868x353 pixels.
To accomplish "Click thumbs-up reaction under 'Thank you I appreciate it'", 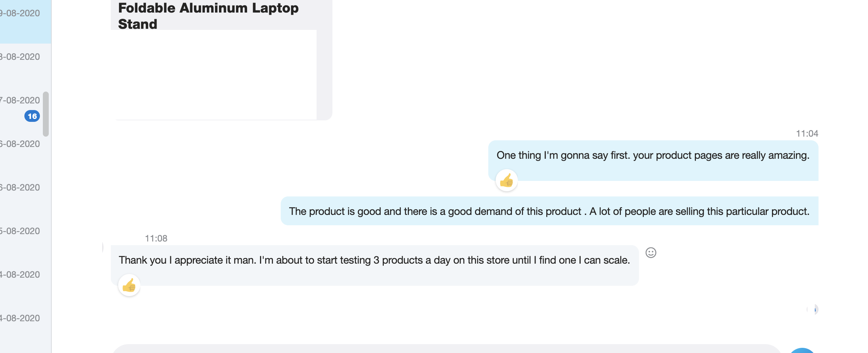I will click(x=129, y=285).
